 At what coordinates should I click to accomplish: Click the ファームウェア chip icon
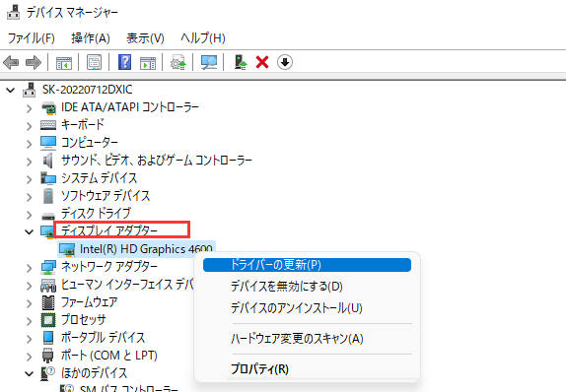point(48,302)
